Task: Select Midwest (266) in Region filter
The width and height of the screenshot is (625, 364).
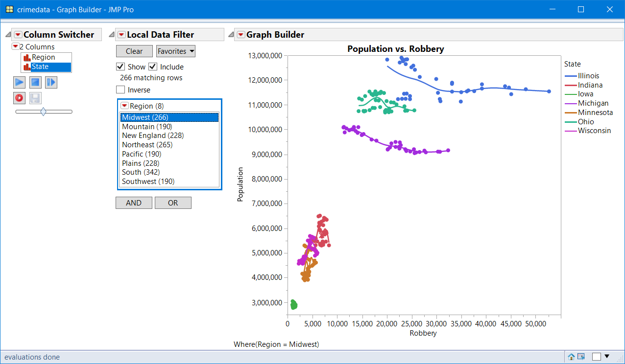Action: coord(169,117)
